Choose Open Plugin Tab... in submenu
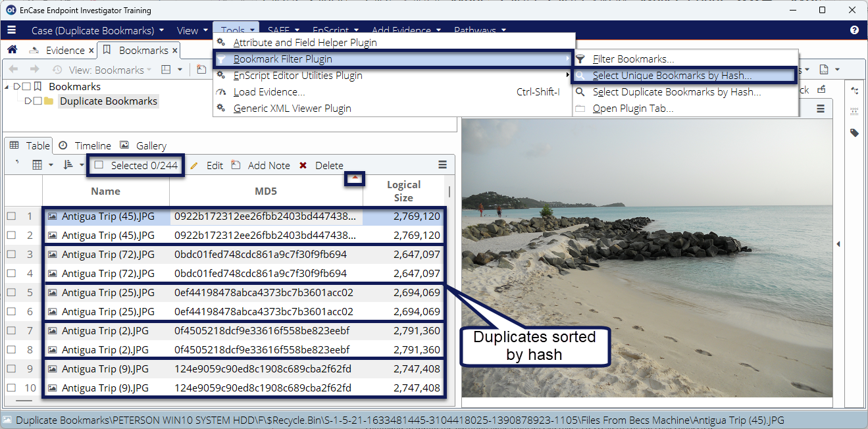The width and height of the screenshot is (868, 429). click(685, 109)
